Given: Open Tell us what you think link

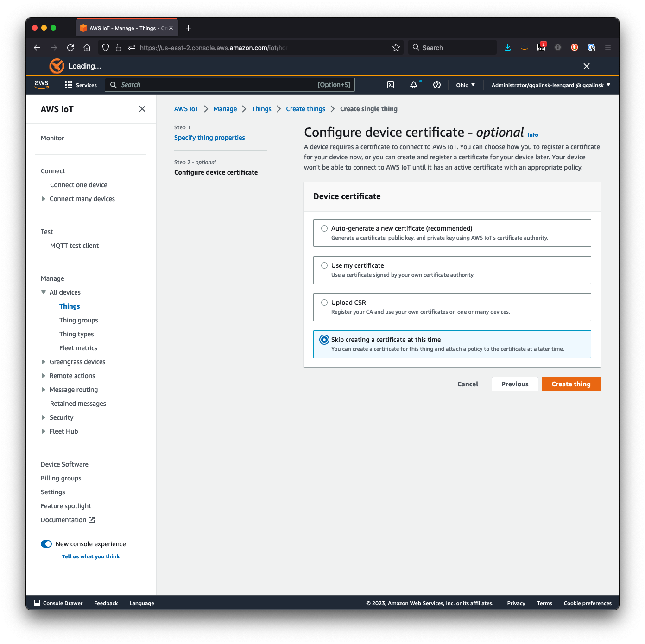Looking at the screenshot, I should [x=91, y=556].
